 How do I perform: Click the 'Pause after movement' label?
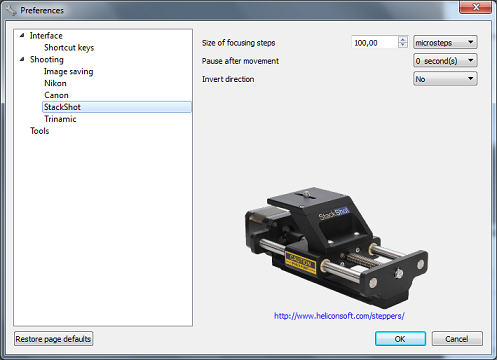coord(240,61)
